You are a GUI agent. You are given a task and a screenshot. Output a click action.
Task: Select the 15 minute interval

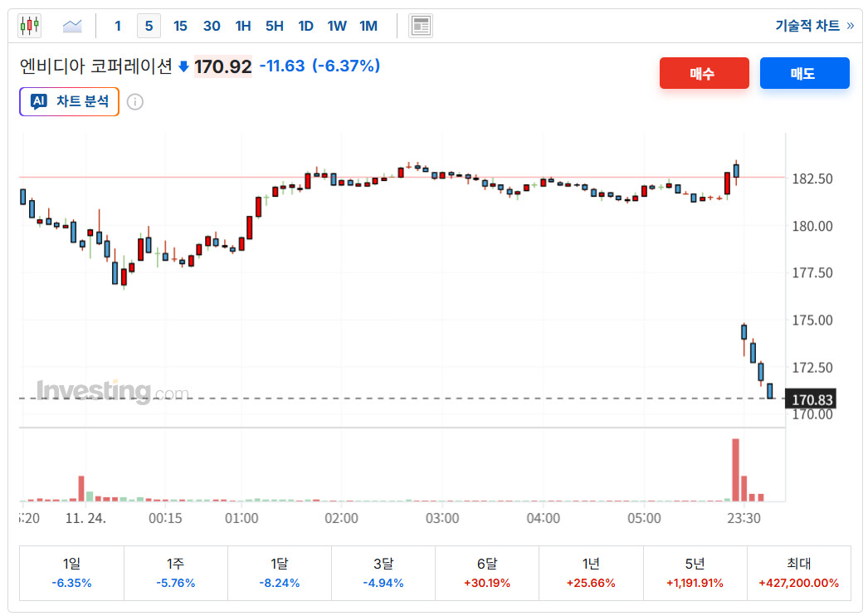tap(180, 26)
